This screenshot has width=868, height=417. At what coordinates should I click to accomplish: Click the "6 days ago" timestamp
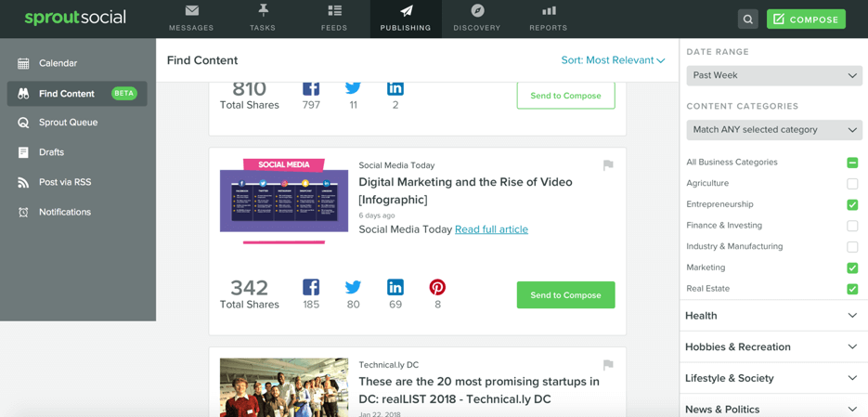point(377,215)
